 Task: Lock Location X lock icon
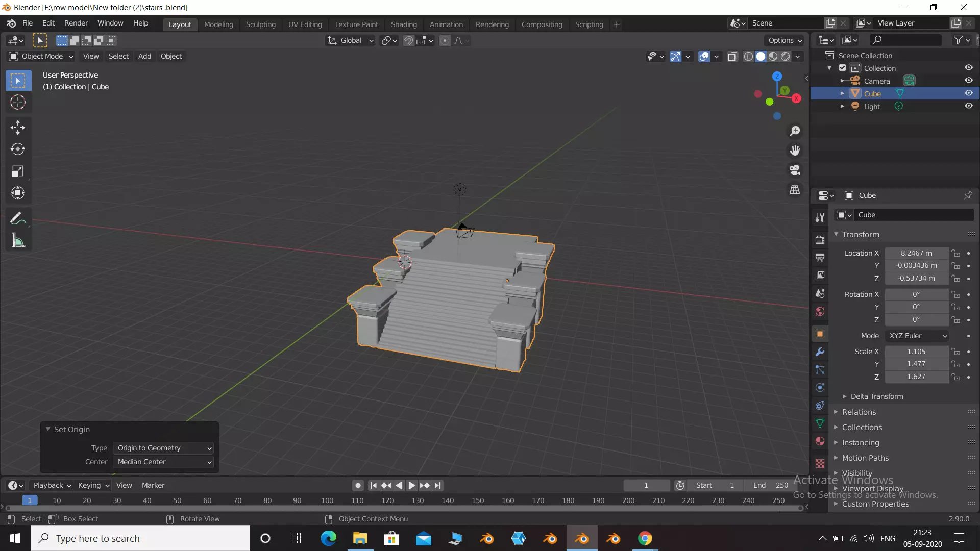pos(955,253)
